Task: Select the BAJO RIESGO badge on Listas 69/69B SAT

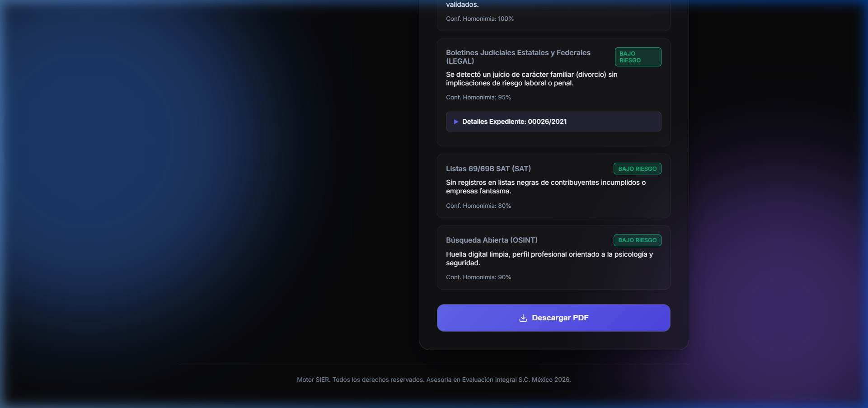Action: (x=637, y=169)
